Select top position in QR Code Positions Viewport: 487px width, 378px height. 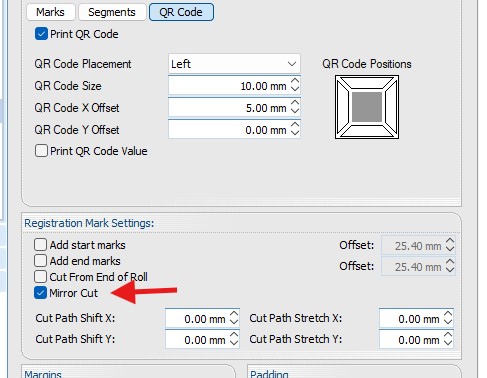367,83
